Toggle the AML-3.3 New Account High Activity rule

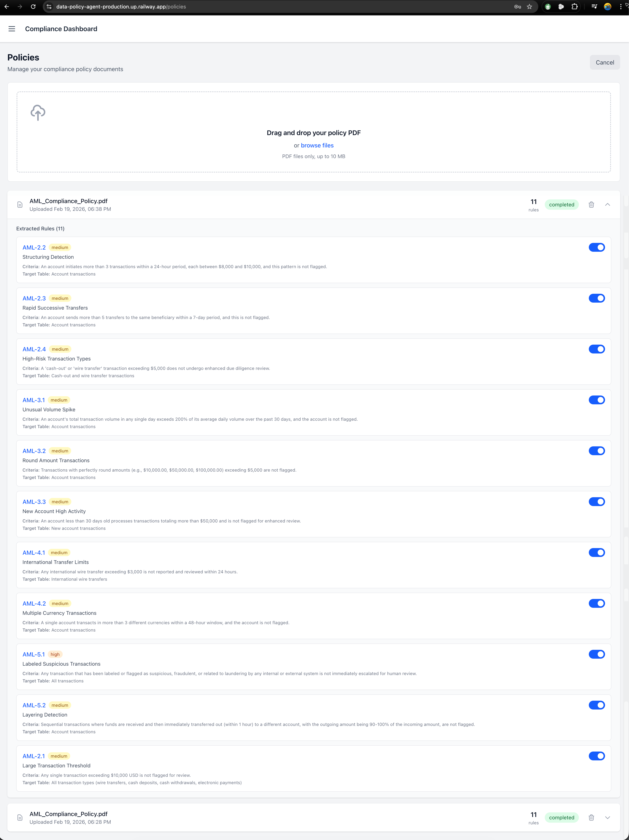click(597, 502)
